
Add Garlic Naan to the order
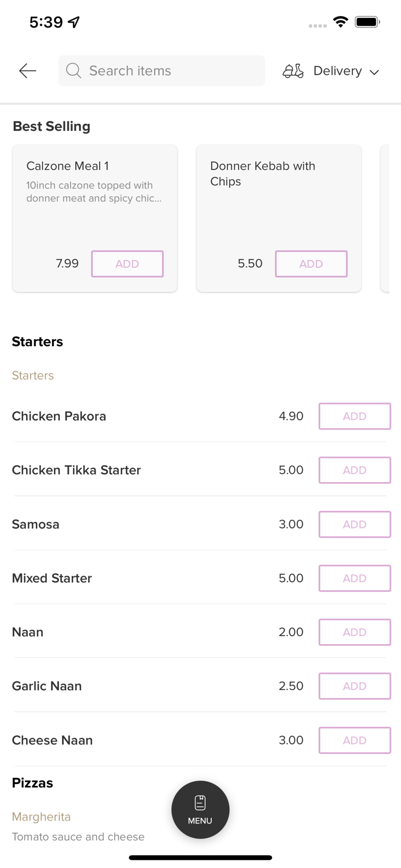tap(354, 686)
